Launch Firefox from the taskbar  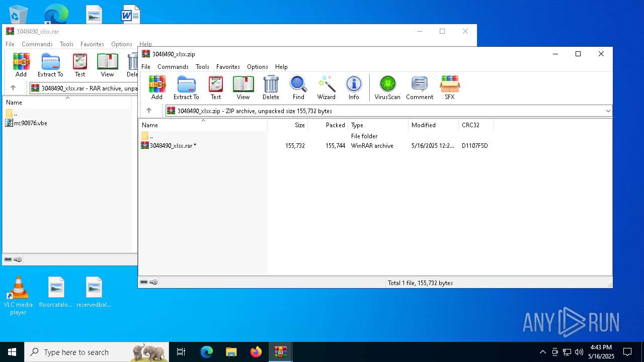[256, 352]
